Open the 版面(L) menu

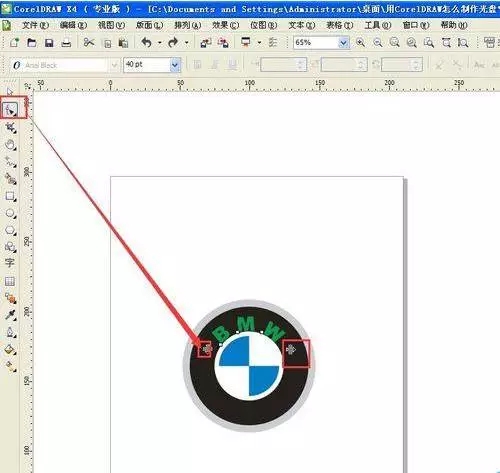tap(149, 25)
